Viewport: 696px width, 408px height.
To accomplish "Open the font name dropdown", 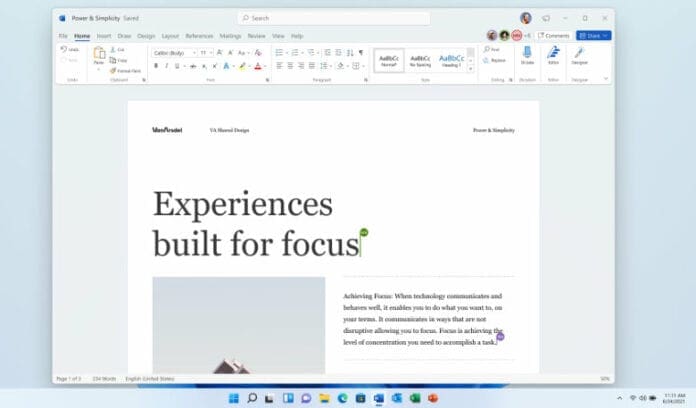I will click(x=194, y=53).
